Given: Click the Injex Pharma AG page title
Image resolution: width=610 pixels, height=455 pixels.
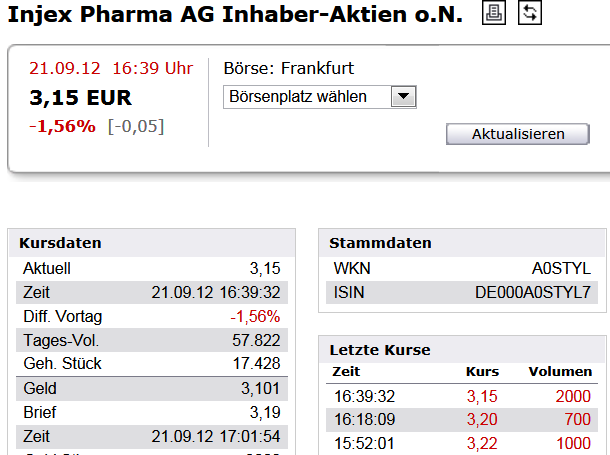Looking at the screenshot, I should pos(235,15).
